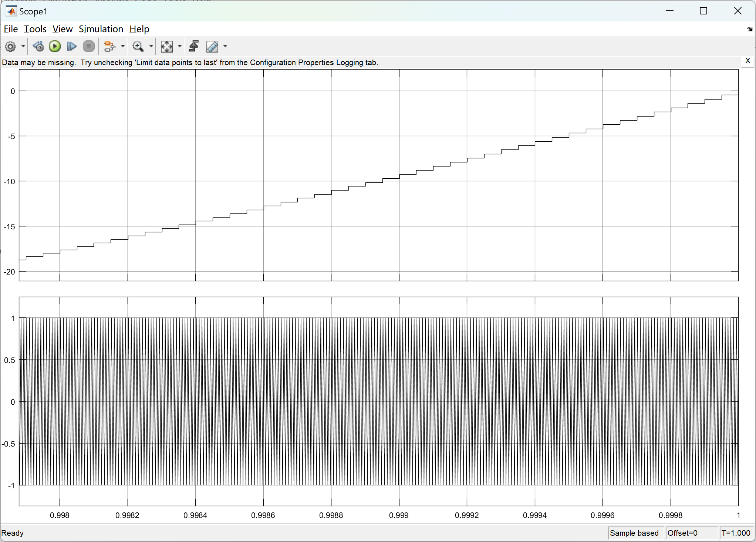
Task: Open the Triggers tool icon
Action: 194,47
